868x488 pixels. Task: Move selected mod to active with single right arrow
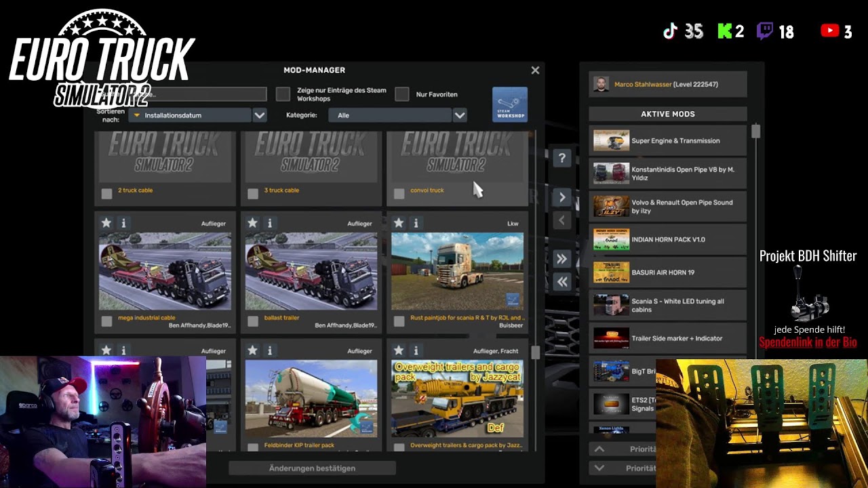tap(562, 197)
